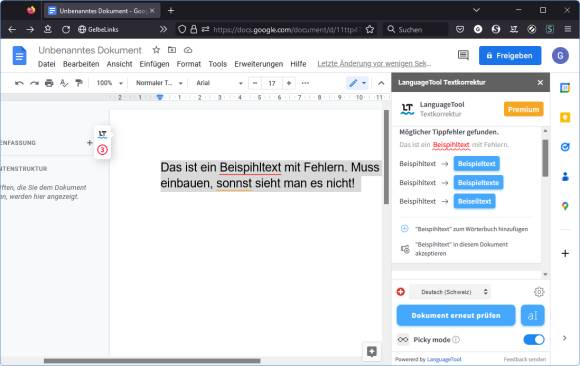This screenshot has height=366, width=580.
Task: Open Google Calendar in the side panel
Action: coord(565,88)
